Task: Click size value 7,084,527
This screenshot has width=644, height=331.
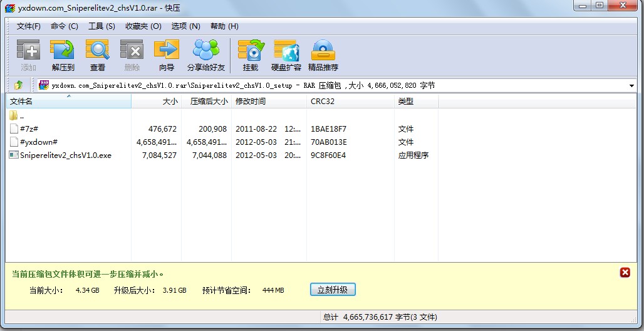Action: click(159, 155)
